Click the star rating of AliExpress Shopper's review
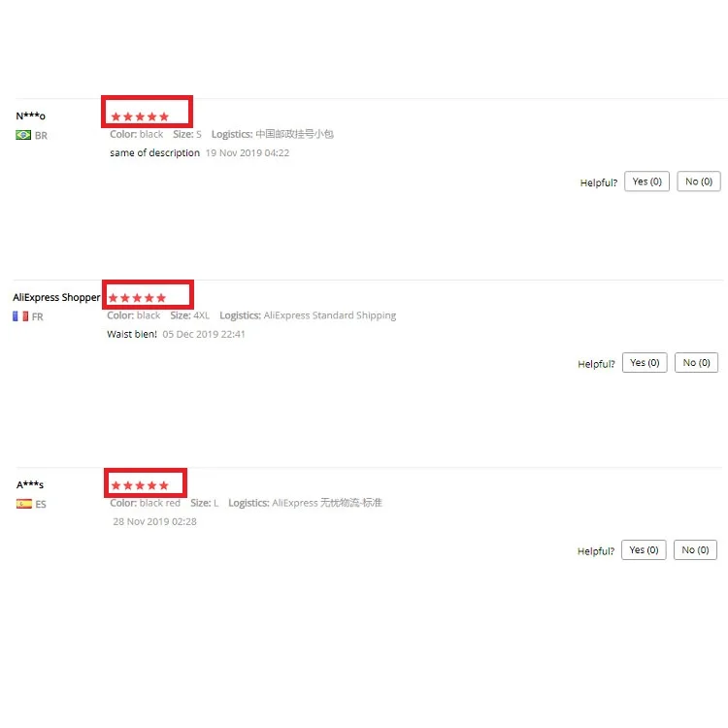 (x=137, y=298)
